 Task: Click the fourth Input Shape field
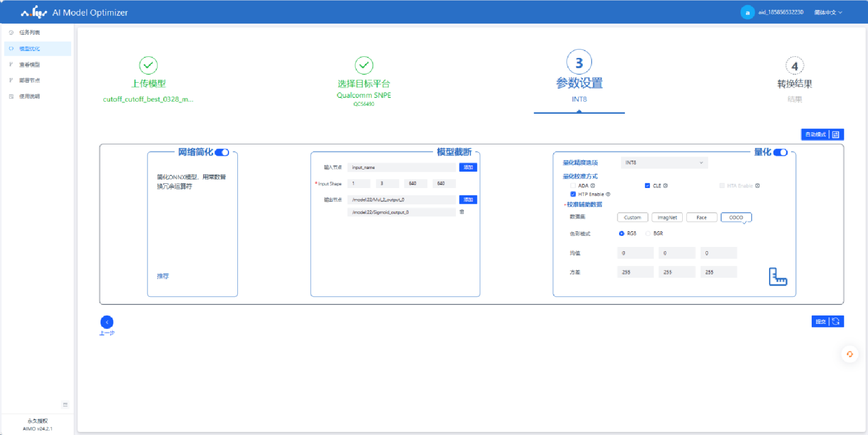tap(444, 183)
